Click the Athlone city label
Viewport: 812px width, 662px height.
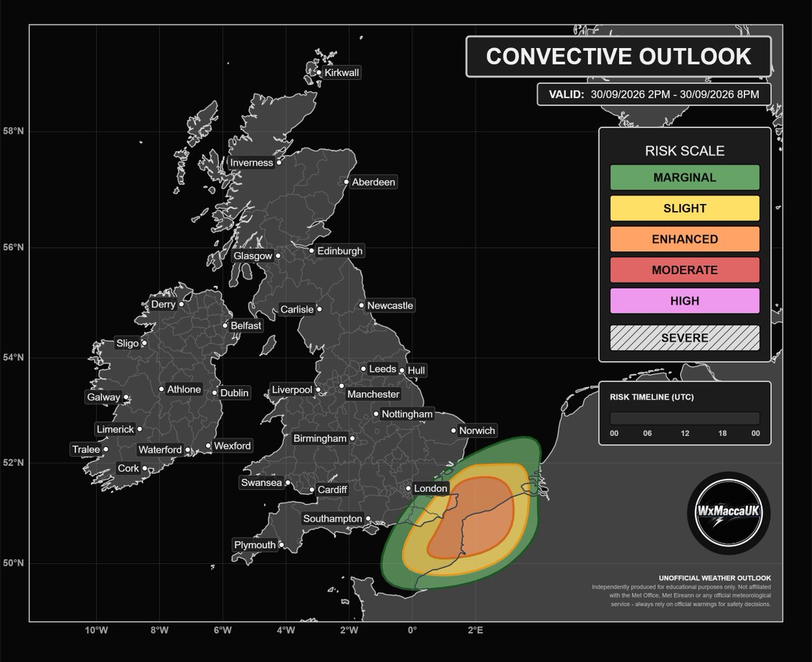pyautogui.click(x=184, y=389)
